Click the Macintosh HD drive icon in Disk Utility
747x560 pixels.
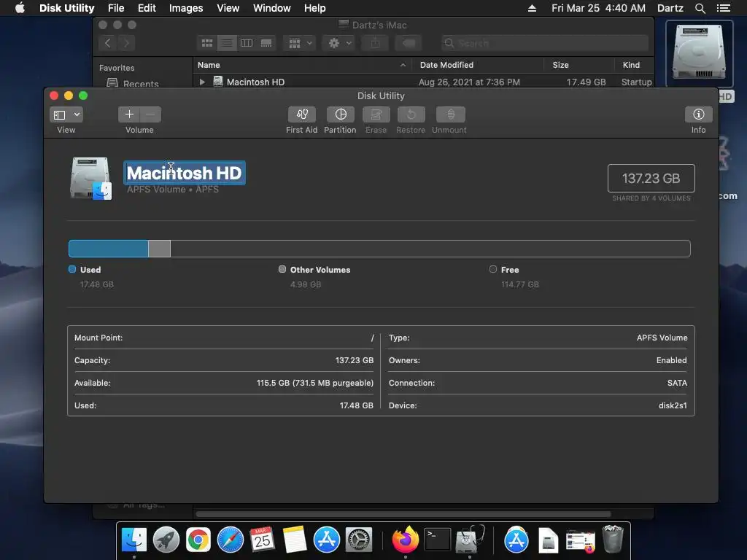click(90, 178)
